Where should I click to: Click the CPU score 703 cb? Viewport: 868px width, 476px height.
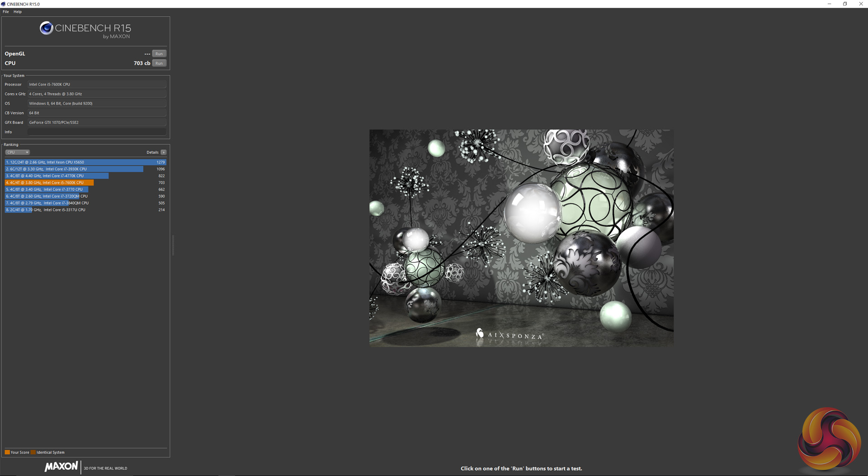(x=142, y=63)
